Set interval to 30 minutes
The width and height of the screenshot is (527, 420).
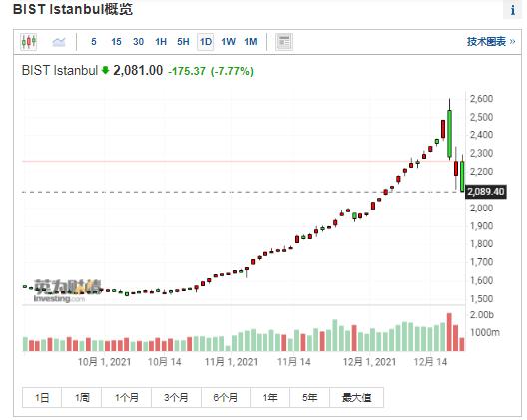138,42
